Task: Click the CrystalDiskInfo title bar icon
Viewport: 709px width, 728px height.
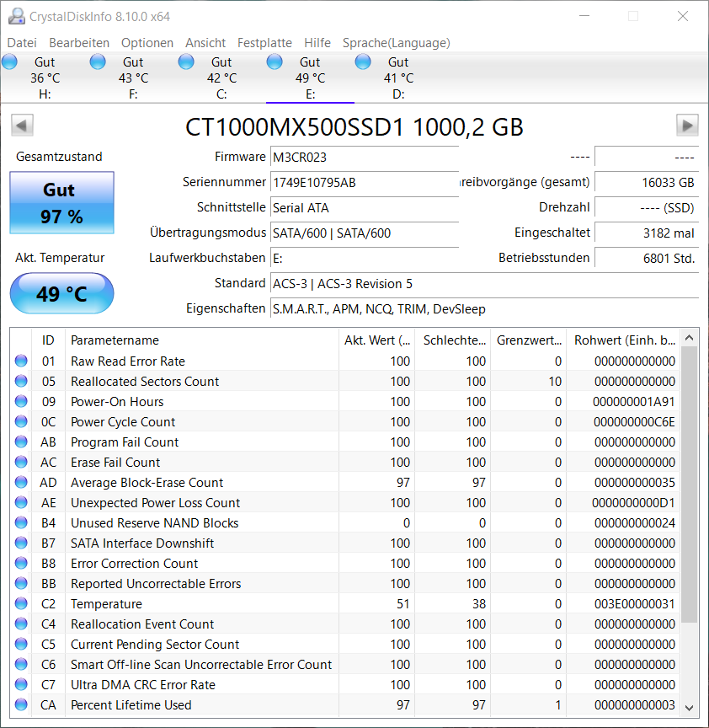Action: pos(17,16)
